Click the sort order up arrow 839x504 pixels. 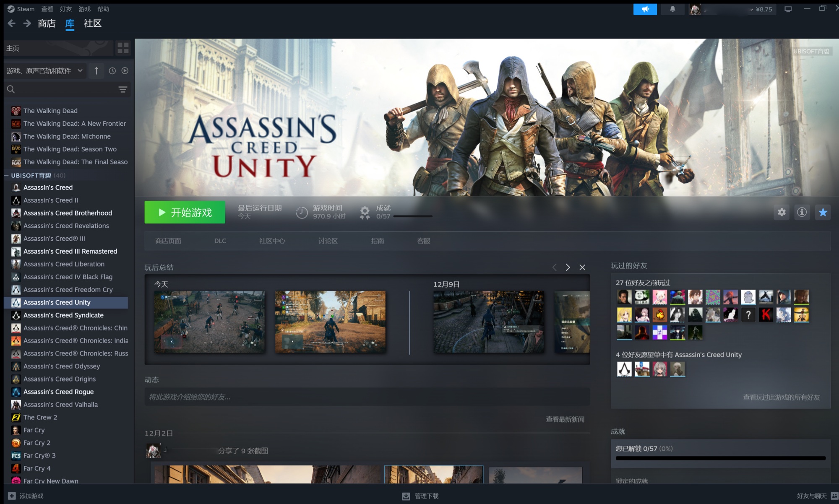click(96, 71)
